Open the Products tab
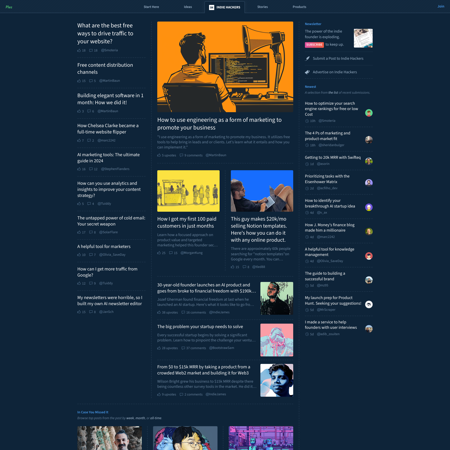 (299, 7)
